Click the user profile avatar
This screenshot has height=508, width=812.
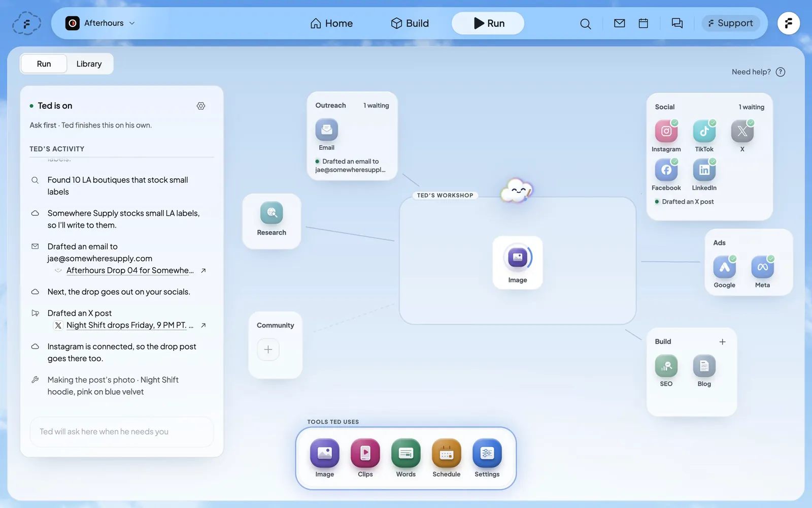[x=789, y=23]
